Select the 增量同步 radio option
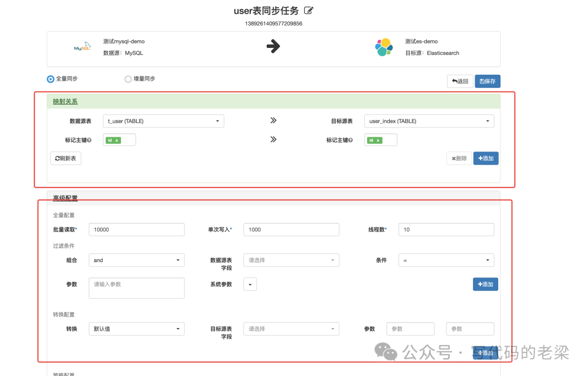Image resolution: width=588 pixels, height=376 pixels. (x=128, y=79)
